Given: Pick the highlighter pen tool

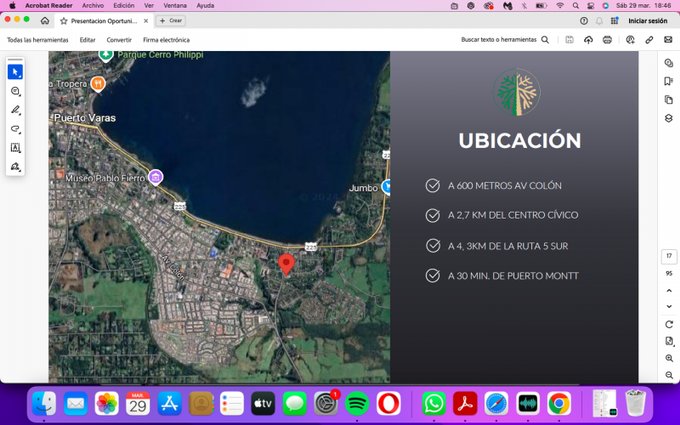Looking at the screenshot, I should coord(15,110).
